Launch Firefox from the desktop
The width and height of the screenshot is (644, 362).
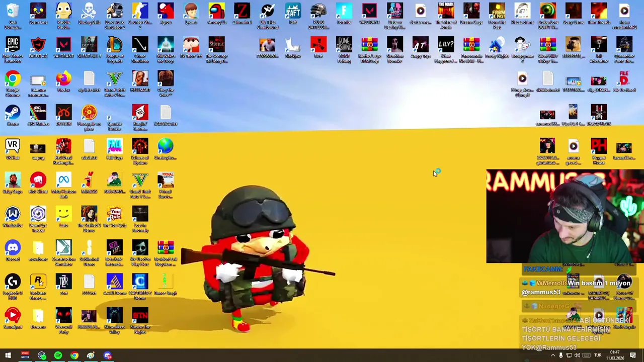[63, 81]
